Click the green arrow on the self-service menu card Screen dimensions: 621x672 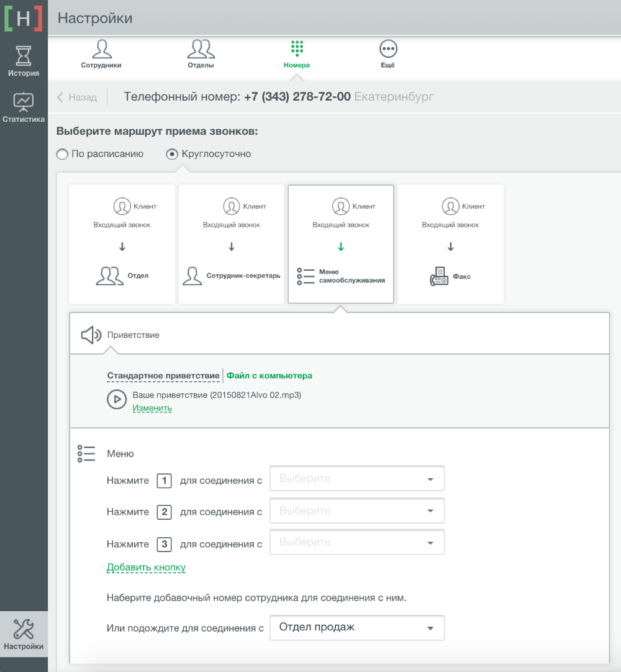click(341, 247)
